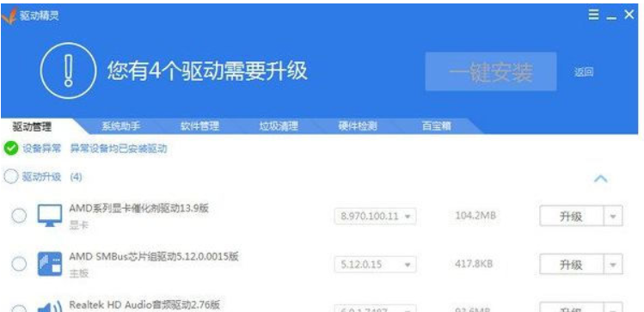The height and width of the screenshot is (312, 644).
Task: Click the Driver Genius logo icon
Action: click(9, 16)
